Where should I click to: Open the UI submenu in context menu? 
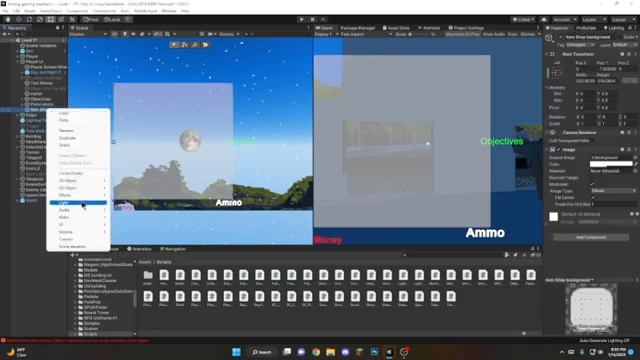(78, 224)
